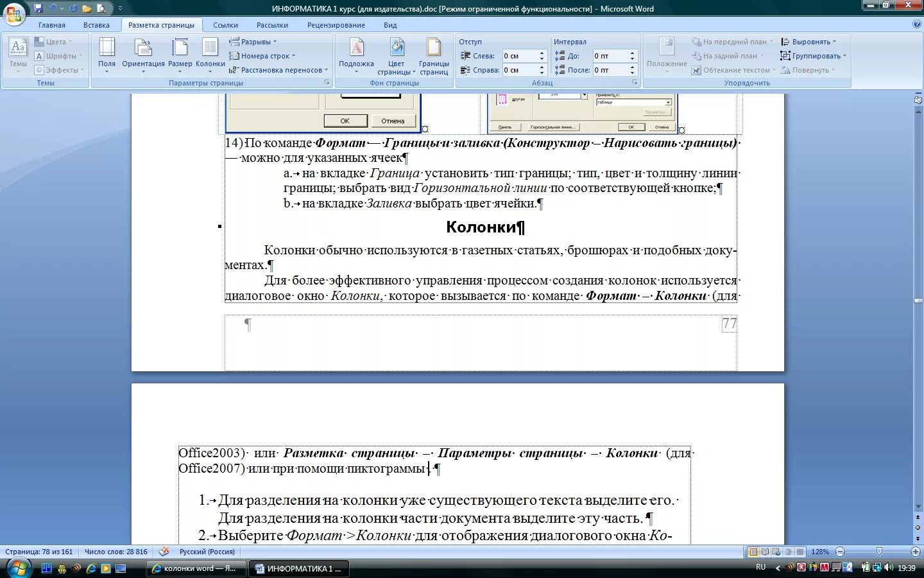
Task: Launch the Абзац paragraph dialog
Action: click(x=635, y=83)
